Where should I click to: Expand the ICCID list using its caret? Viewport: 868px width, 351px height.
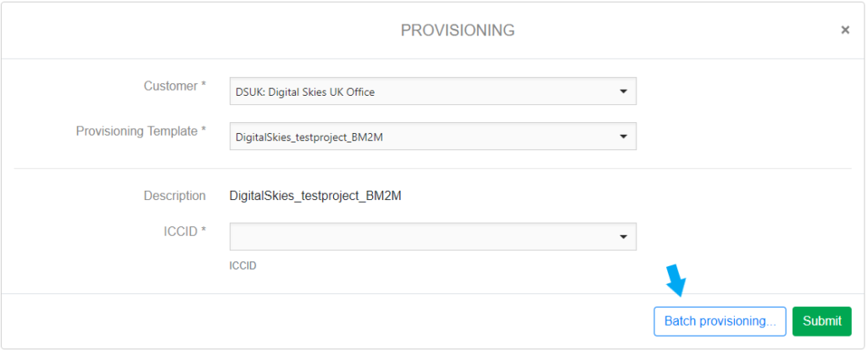[623, 237]
